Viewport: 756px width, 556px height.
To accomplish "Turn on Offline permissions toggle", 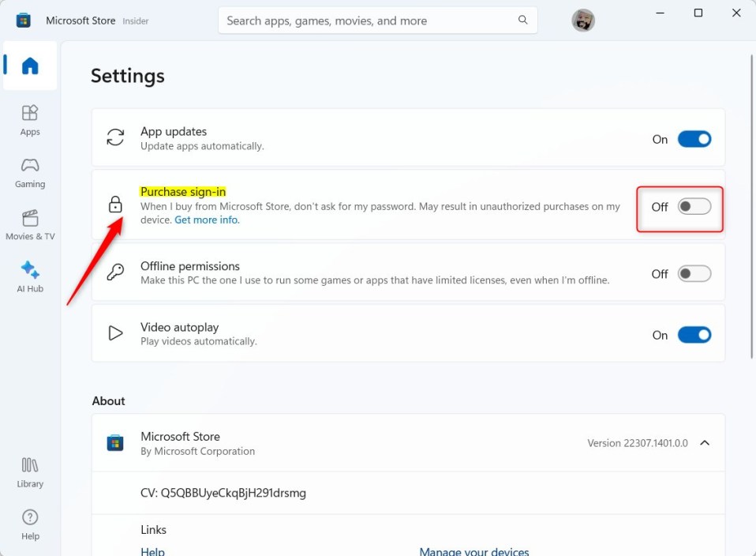I will click(x=694, y=273).
